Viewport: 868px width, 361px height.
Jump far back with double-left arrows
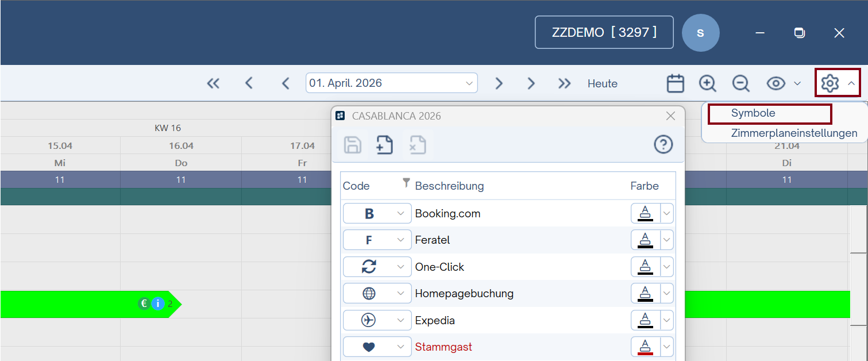213,83
